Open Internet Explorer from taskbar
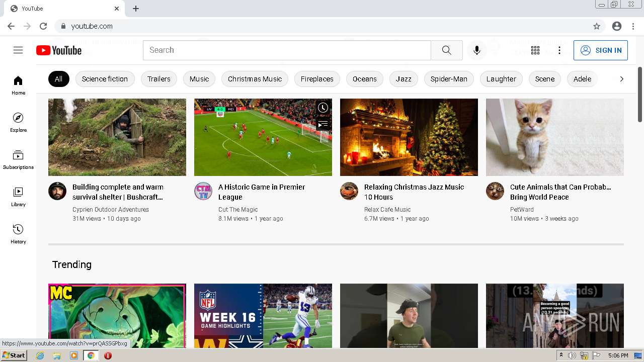Screen dimensions: 644x362 pos(40,355)
